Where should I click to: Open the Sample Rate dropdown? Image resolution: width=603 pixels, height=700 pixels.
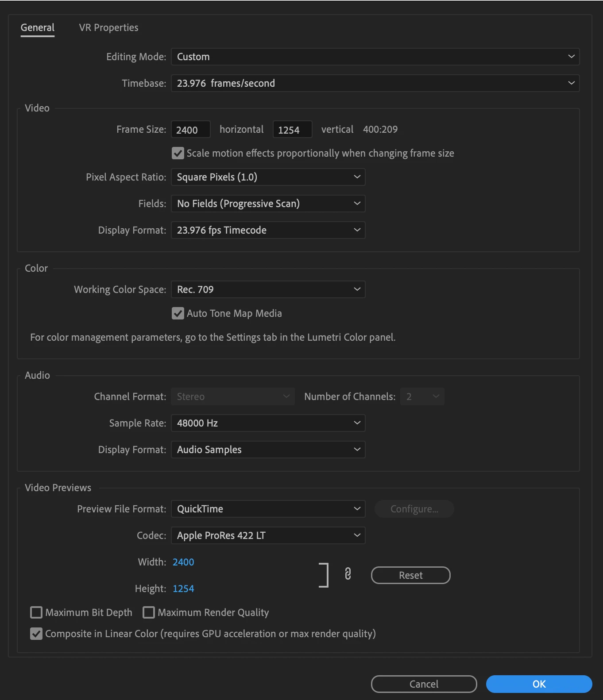pos(268,423)
